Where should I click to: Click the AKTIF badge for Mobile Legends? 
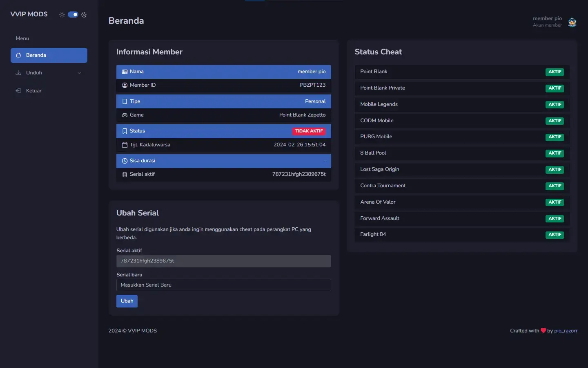tap(555, 105)
